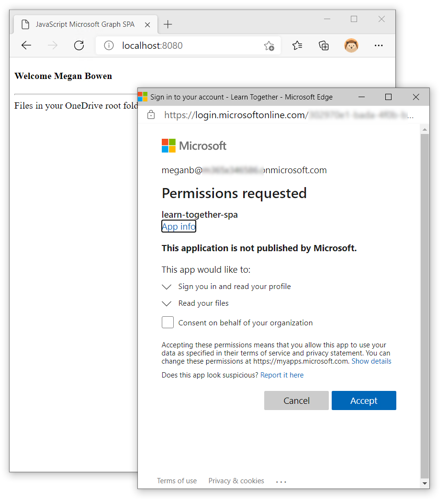Click the site info icon for localhost
The height and width of the screenshot is (500, 448).
click(x=108, y=45)
